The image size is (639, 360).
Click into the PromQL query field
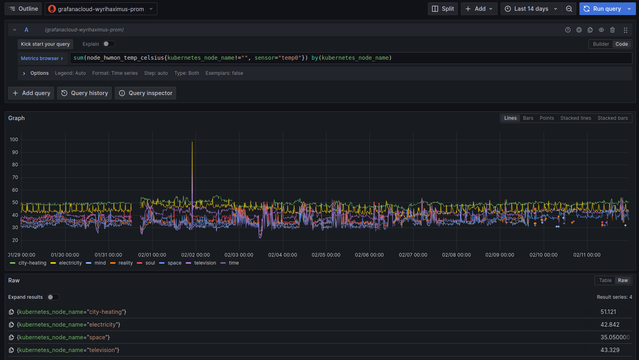(351, 58)
